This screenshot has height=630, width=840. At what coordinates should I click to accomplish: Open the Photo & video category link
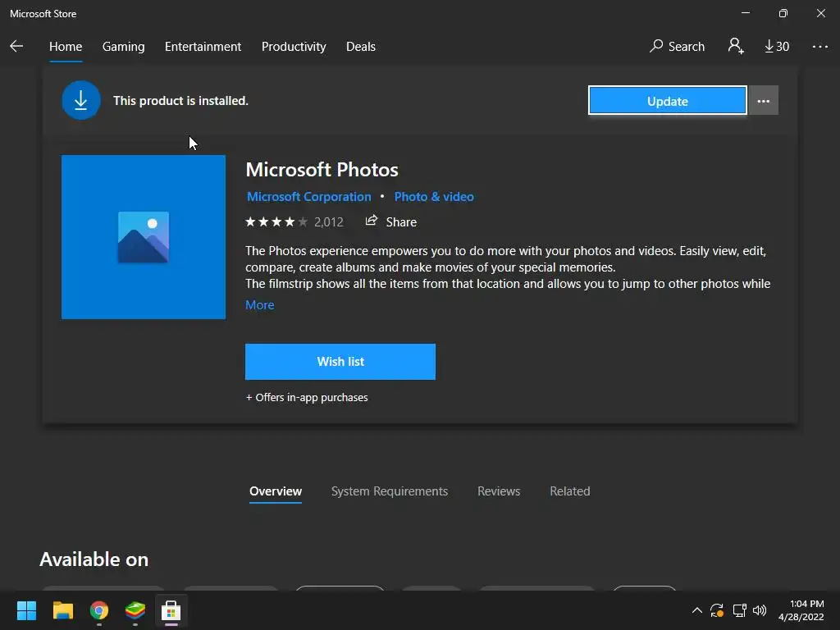point(434,197)
